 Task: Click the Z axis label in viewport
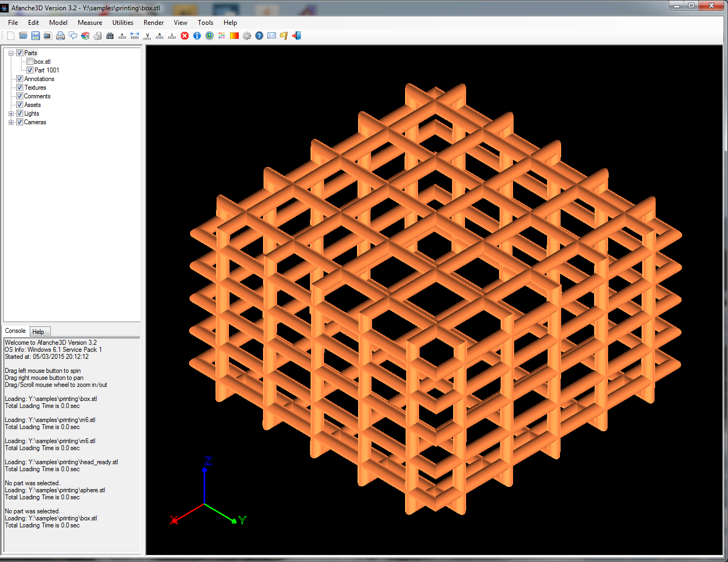tap(208, 461)
